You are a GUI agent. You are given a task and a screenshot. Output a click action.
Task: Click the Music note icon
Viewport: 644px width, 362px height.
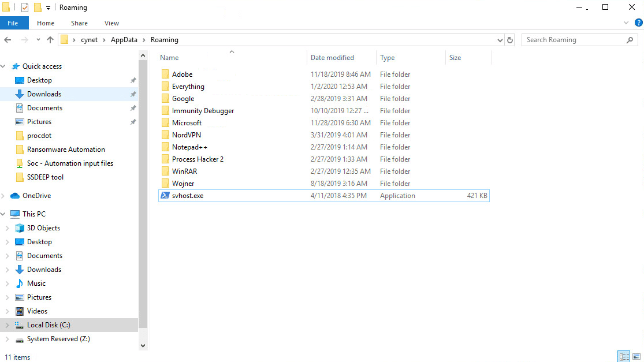point(19,283)
